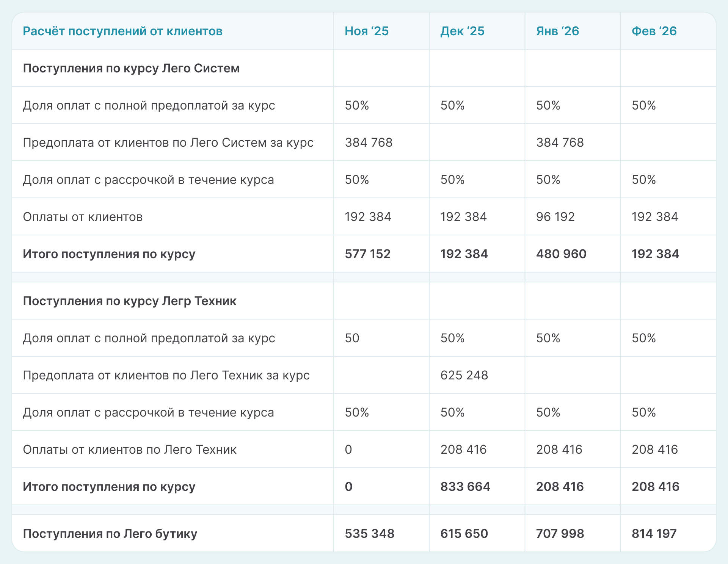728x564 pixels.
Task: Click 'Предоплата от клиентов по Лего Систем' label
Action: pyautogui.click(x=168, y=143)
